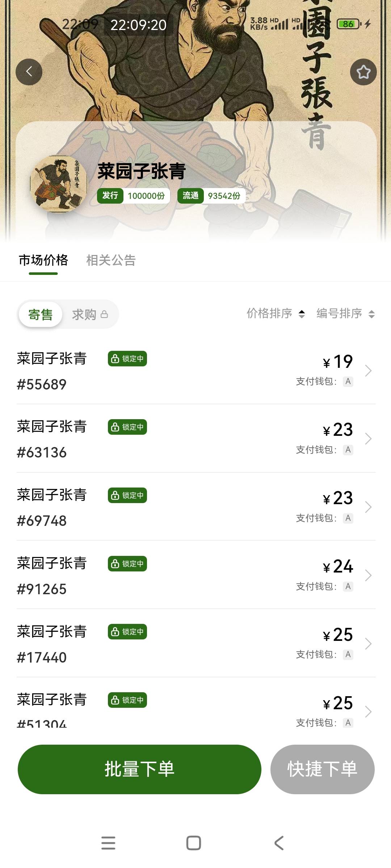Image resolution: width=391 pixels, height=868 pixels.
Task: Tap the wallet A badge on #55689
Action: coord(348,381)
